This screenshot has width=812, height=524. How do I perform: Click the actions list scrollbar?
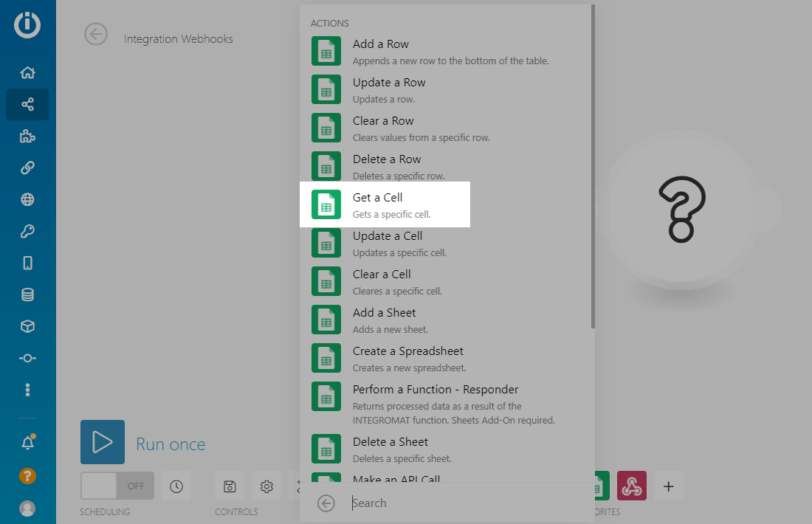pyautogui.click(x=593, y=167)
